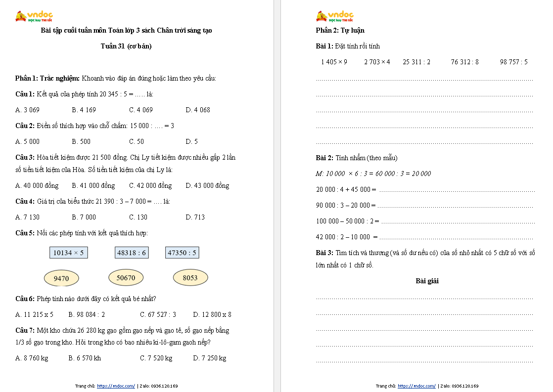Select answer C. 130 in Câu 4

pyautogui.click(x=138, y=217)
